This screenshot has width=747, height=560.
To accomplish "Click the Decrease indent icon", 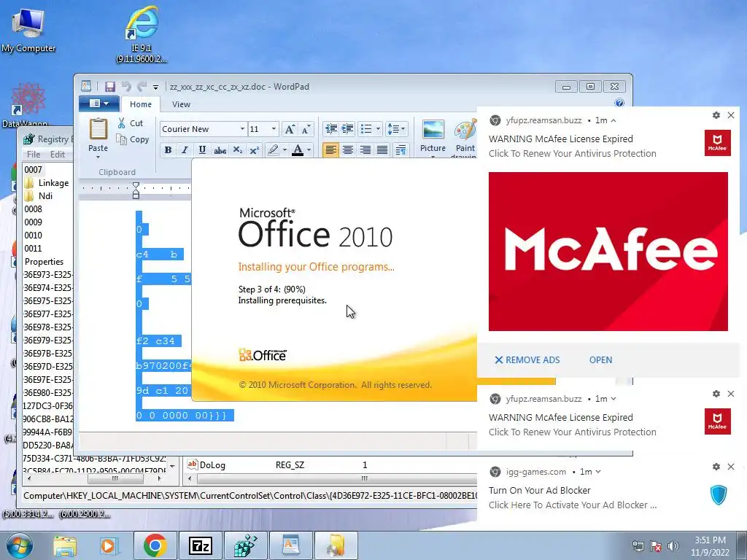I will coord(331,129).
